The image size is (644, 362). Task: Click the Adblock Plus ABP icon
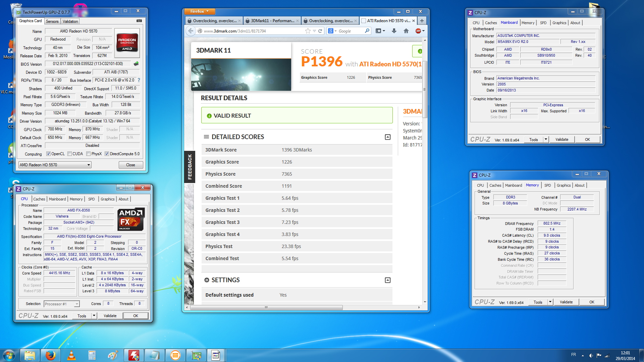418,31
